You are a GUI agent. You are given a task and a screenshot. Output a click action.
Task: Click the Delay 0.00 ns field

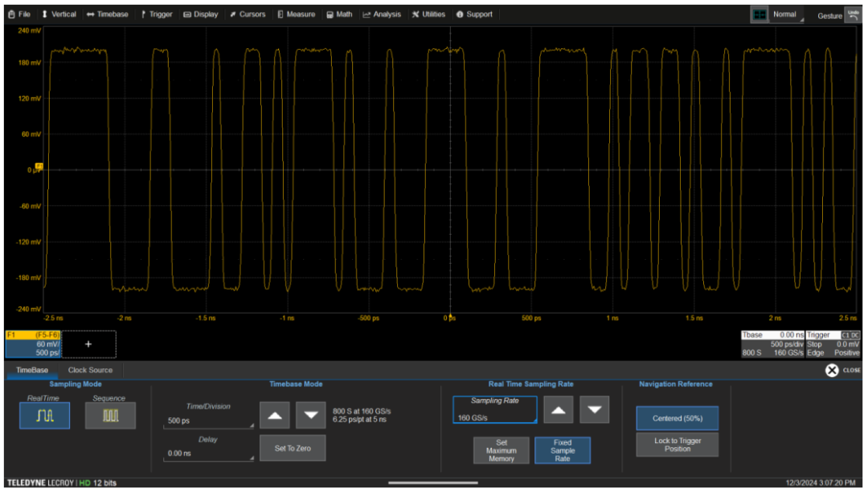tap(209, 454)
